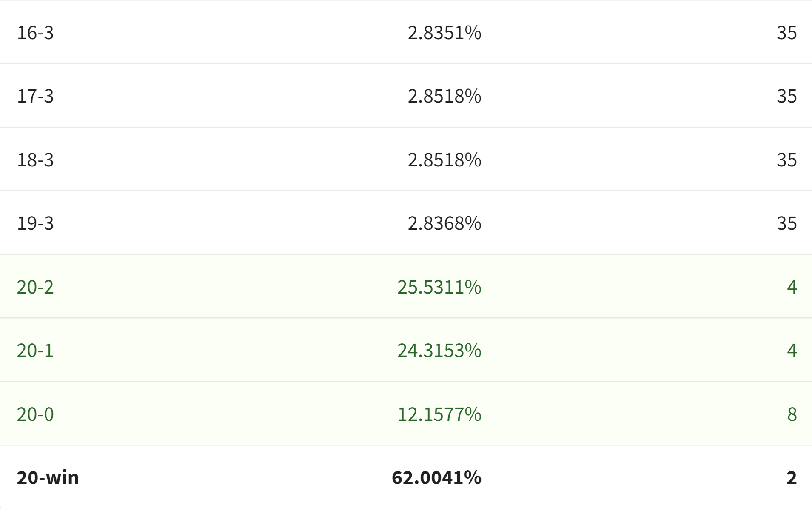Select the 17-3 row label
812x508 pixels.
(x=35, y=96)
